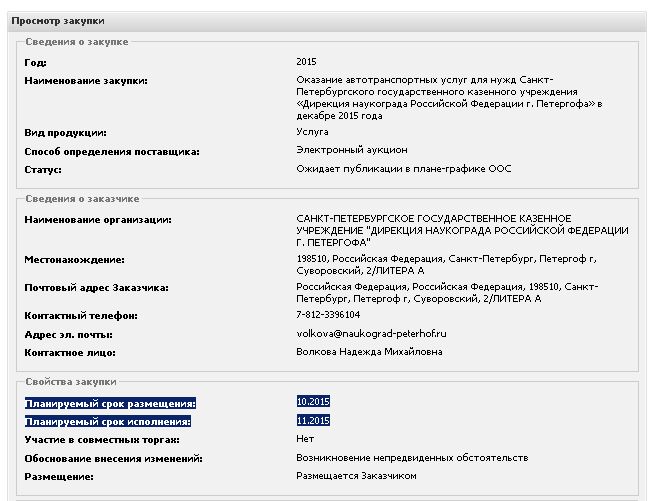Click the 'Планируемый срок исполнения' label

pyautogui.click(x=108, y=421)
